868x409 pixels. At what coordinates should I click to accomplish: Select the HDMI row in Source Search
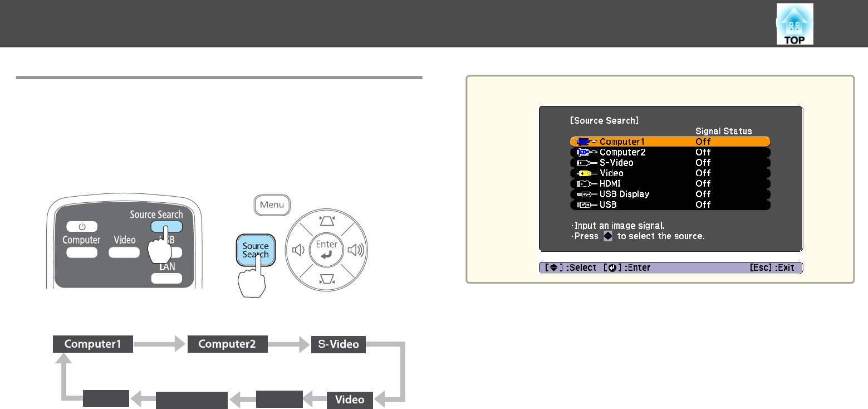670,183
